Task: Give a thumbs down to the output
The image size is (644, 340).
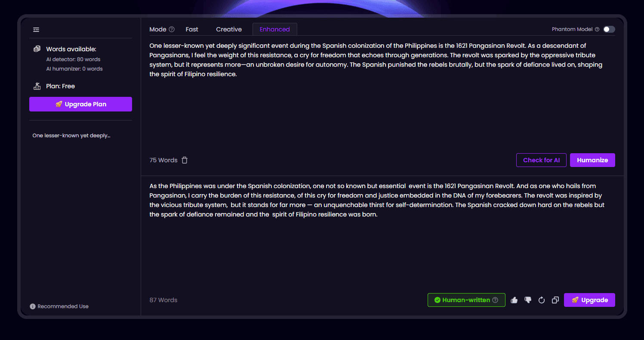Action: point(528,300)
